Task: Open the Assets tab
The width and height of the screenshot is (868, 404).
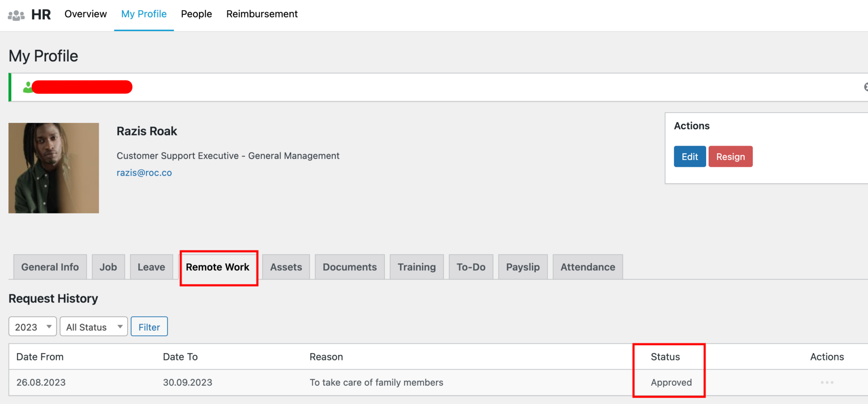Action: click(x=286, y=267)
